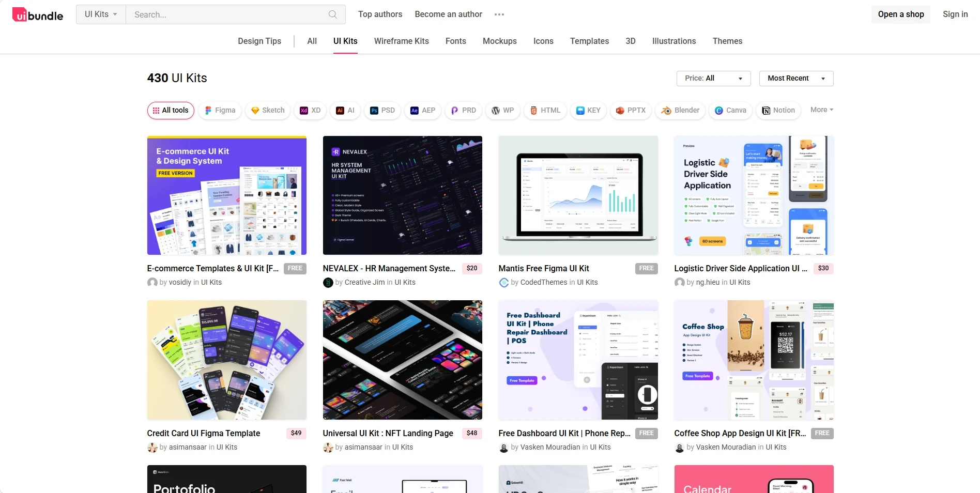Screen dimensions: 980x493
Task: Filter by Blender tool
Action: 680,111
